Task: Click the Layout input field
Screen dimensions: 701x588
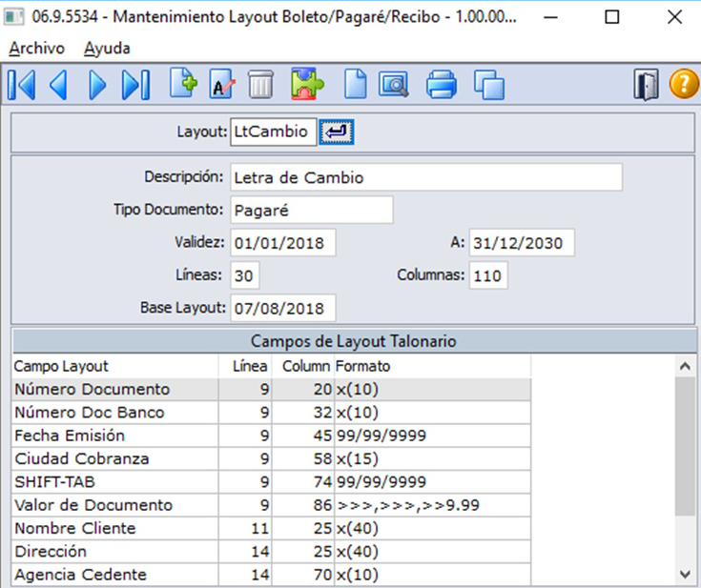Action: [x=273, y=132]
